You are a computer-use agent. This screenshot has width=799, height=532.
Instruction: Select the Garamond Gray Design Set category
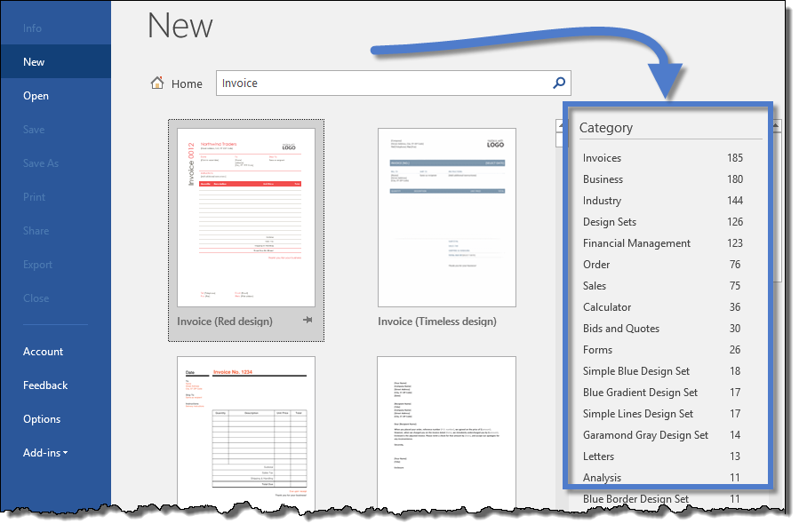pyautogui.click(x=645, y=435)
